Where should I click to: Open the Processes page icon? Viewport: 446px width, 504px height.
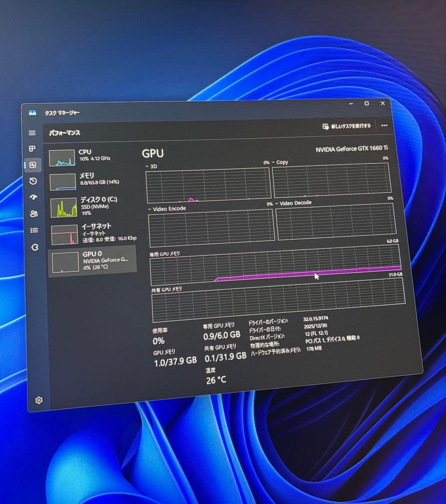click(x=32, y=149)
